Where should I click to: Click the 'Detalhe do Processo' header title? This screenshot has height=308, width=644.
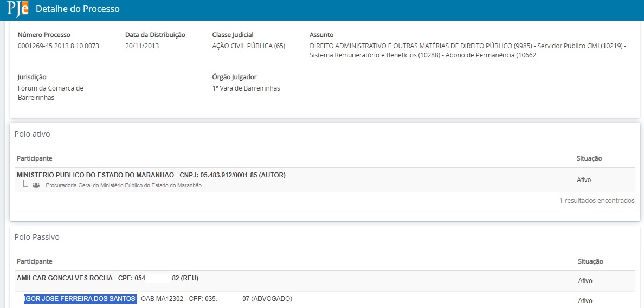click(x=78, y=9)
